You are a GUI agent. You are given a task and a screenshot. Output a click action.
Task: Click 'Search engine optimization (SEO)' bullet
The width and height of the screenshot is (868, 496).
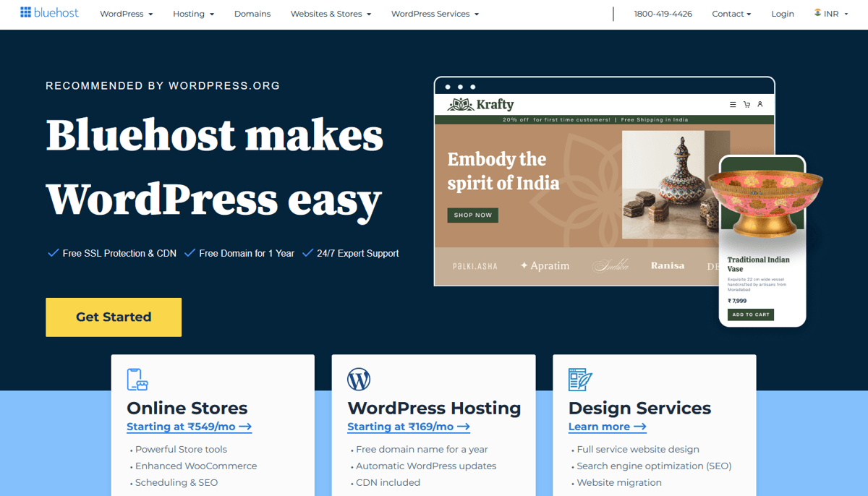click(654, 466)
